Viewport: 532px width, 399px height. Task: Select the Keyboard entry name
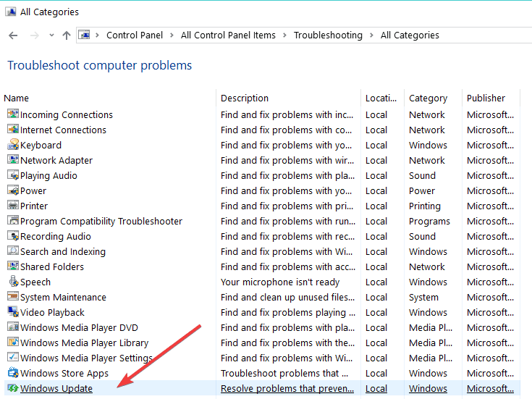click(x=41, y=146)
